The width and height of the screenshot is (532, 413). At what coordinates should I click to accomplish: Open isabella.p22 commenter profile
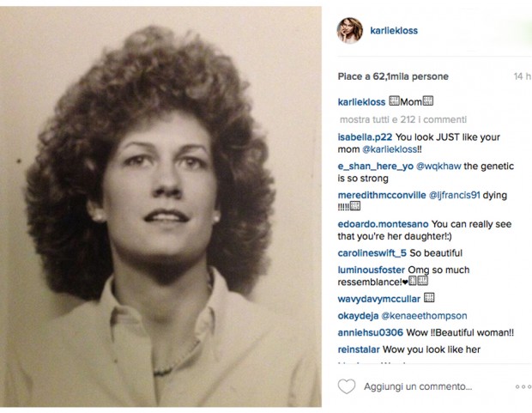click(x=365, y=137)
